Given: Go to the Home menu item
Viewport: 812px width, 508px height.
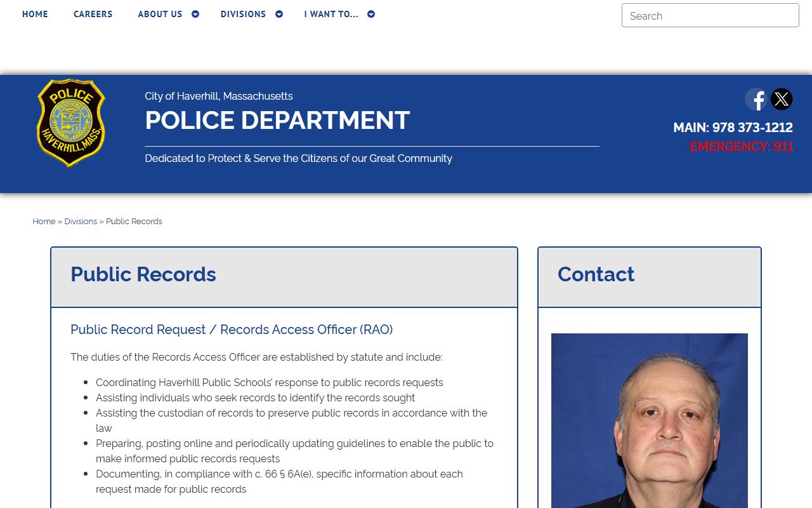Looking at the screenshot, I should (35, 14).
